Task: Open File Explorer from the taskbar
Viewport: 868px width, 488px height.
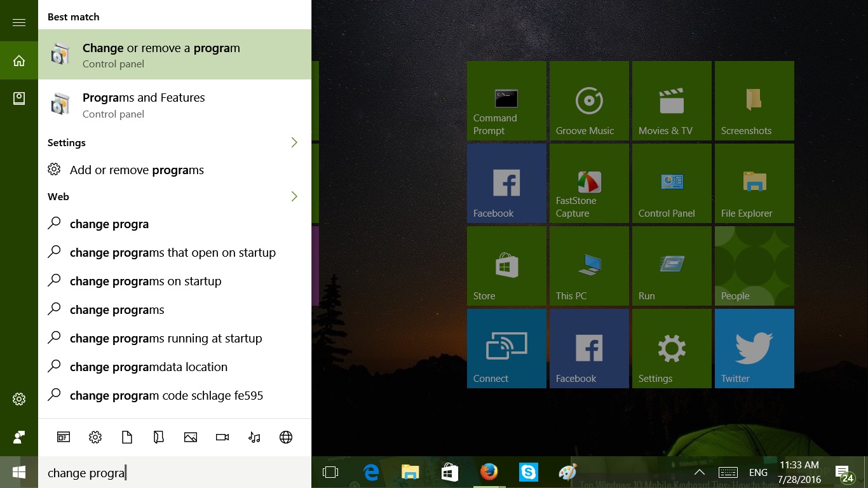Action: [410, 472]
